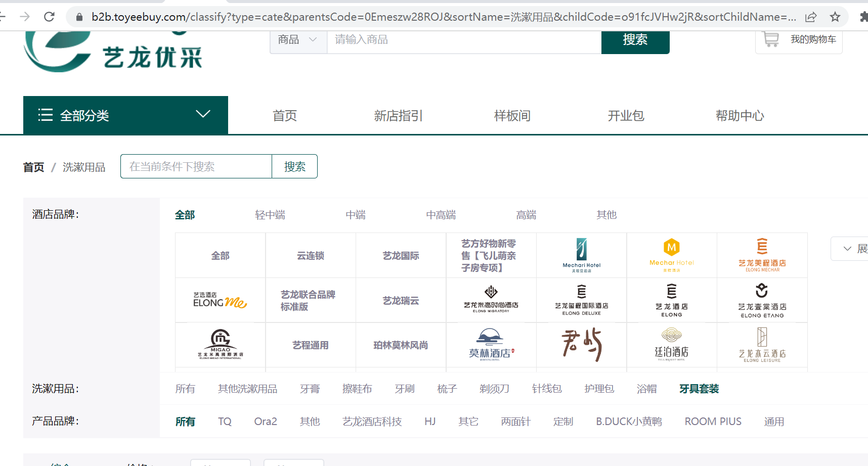This screenshot has height=466, width=868.
Task: Open the 帮助中心 navigation tab
Action: click(x=740, y=116)
